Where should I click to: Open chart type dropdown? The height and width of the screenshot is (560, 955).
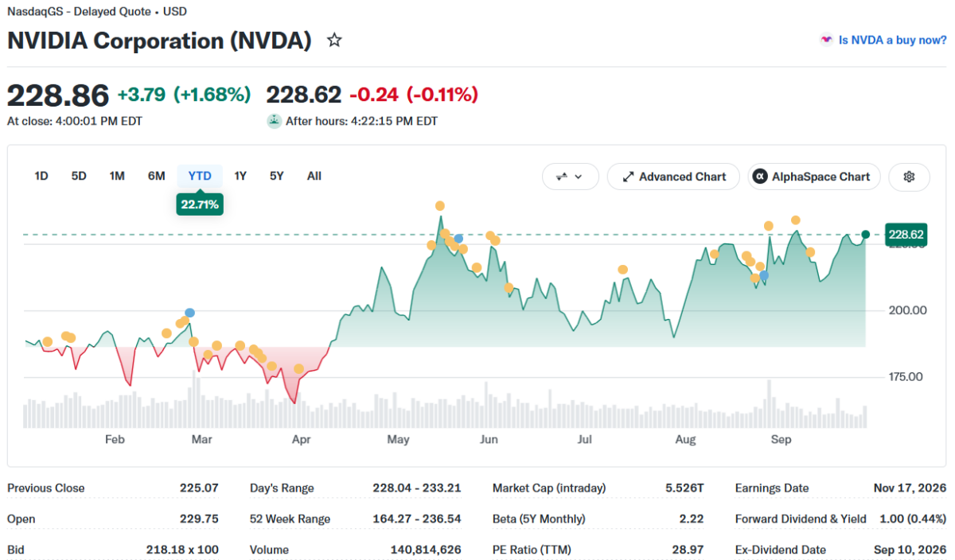pyautogui.click(x=571, y=177)
